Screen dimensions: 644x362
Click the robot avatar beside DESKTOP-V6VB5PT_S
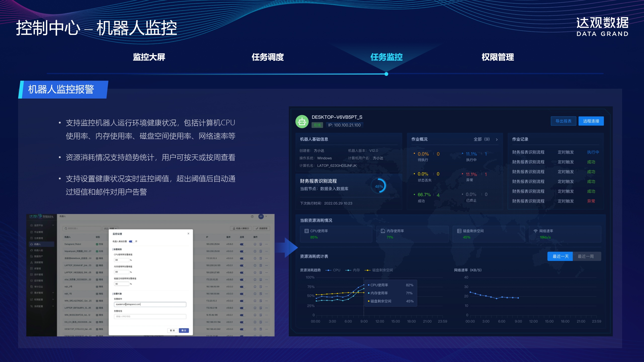point(302,121)
